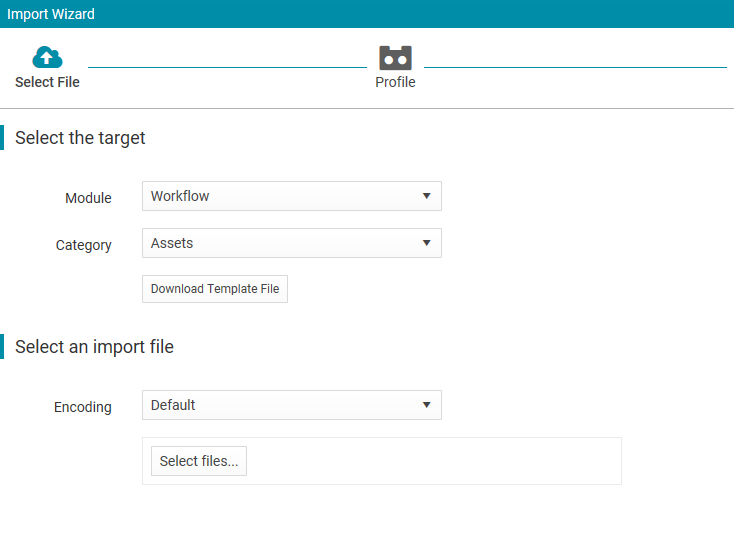Click the Select the target heading
734x545 pixels.
tap(80, 138)
